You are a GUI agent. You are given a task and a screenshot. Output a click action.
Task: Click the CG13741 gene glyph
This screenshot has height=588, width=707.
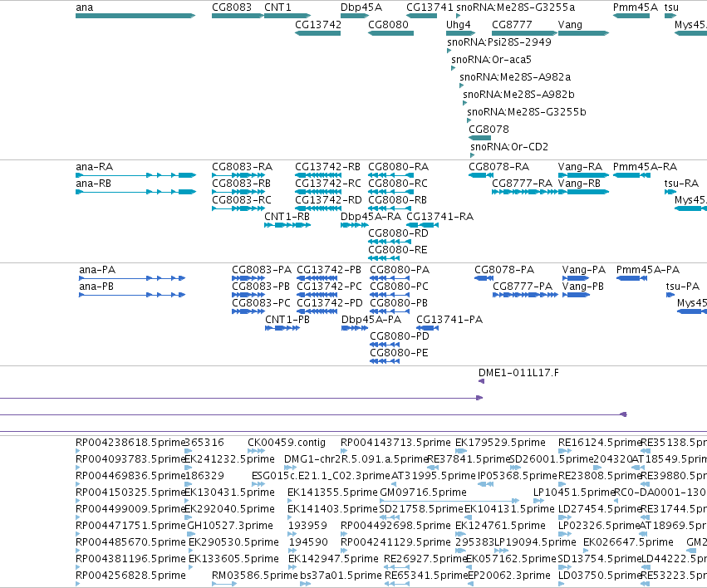pyautogui.click(x=421, y=16)
